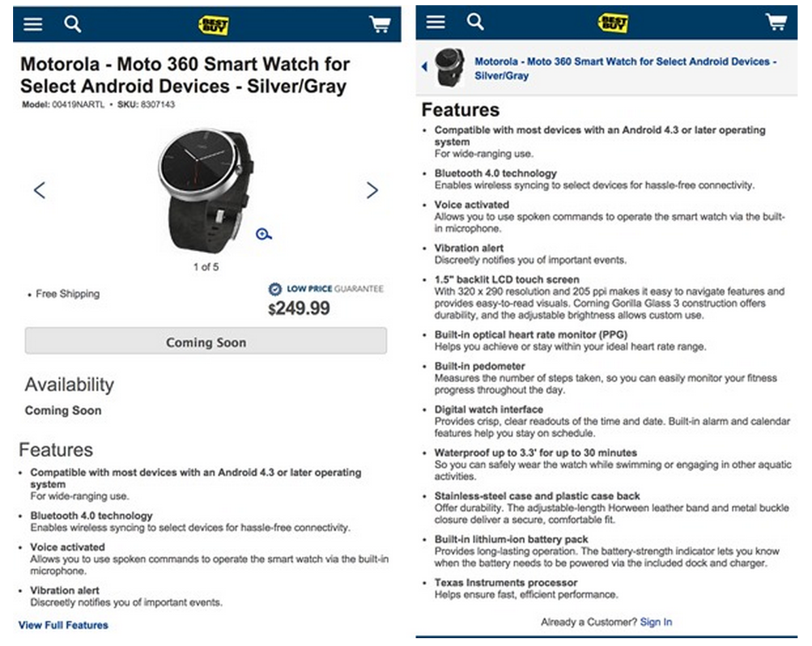Open shopping cart on right screen
The height and width of the screenshot is (646, 812).
tap(776, 23)
